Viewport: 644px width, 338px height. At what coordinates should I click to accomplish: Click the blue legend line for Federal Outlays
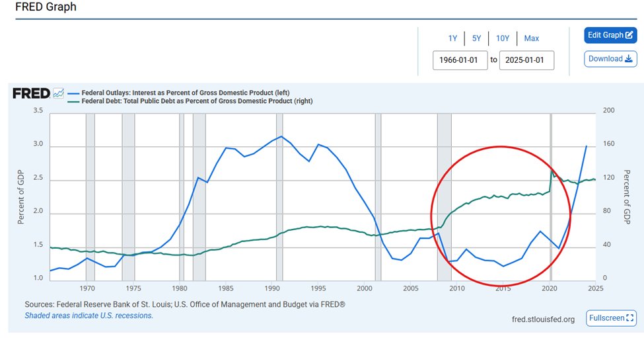[x=73, y=93]
